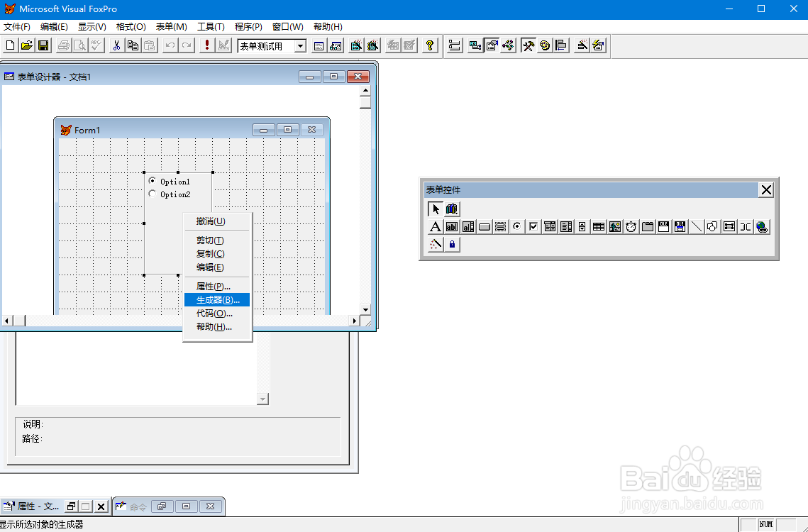Select the Command Button control tool
Image resolution: width=808 pixels, height=532 pixels.
click(x=485, y=227)
